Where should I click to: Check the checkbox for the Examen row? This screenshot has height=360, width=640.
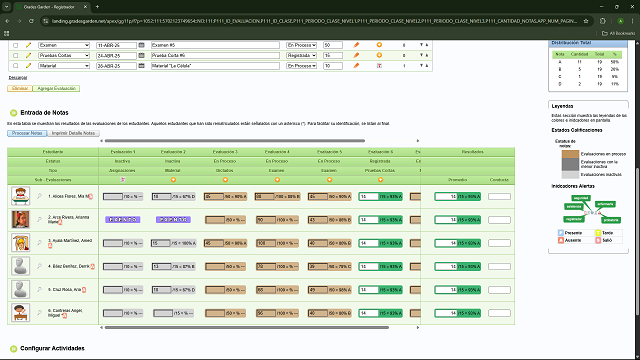pyautogui.click(x=16, y=45)
